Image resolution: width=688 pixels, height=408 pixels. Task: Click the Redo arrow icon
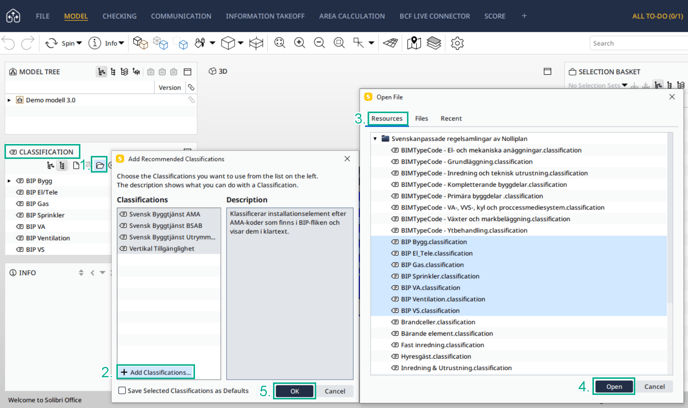(28, 43)
